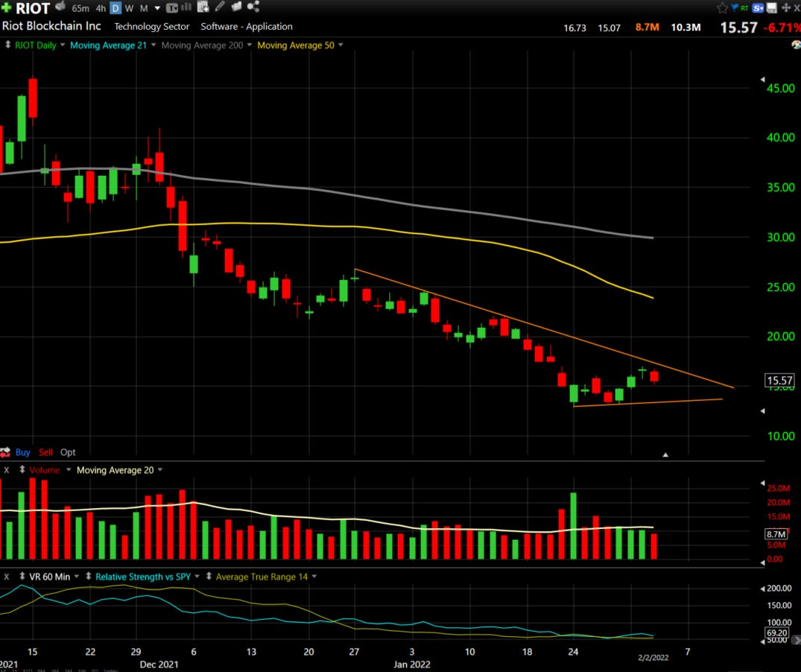The width and height of the screenshot is (801, 672).
Task: Click the reorder arrows beside RIOT Daily
Action: click(x=7, y=45)
